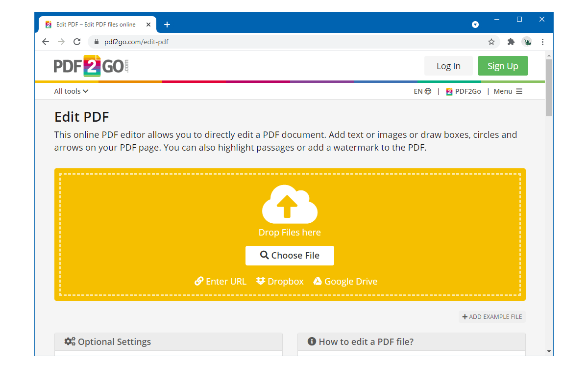The height and width of the screenshot is (368, 588).
Task: Click the cloud upload icon
Action: [x=290, y=204]
